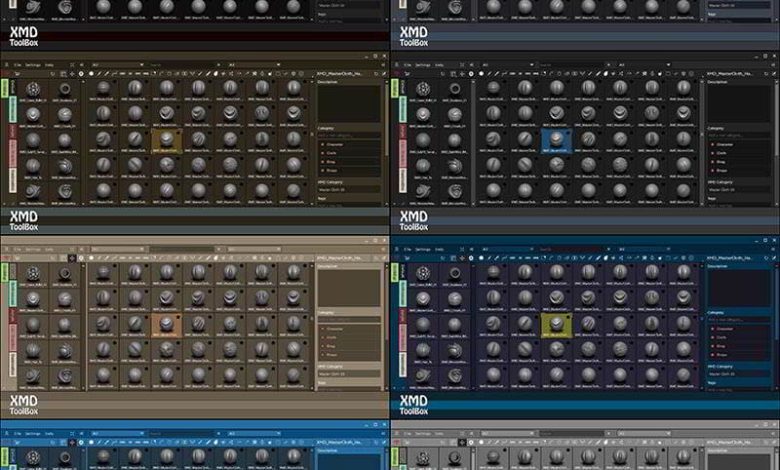780x470 pixels.
Task: Pick the honeycomb ball brush in navy window
Action: point(423,274)
